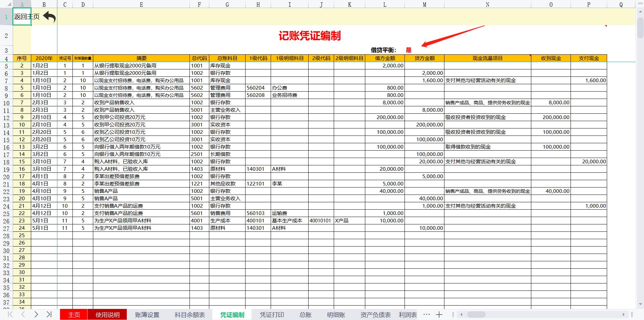Select the 是 cell next to 借贷平衡
The width and height of the screenshot is (644, 320).
409,49
